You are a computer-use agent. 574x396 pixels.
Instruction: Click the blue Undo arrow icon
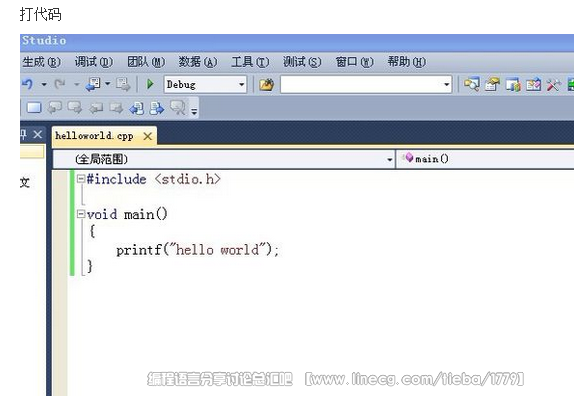pyautogui.click(x=27, y=85)
